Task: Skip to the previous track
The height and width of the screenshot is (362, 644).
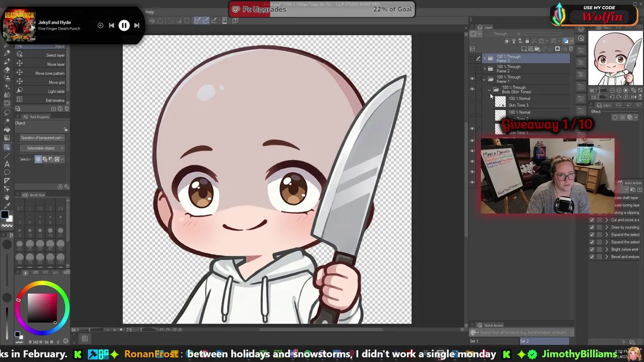Action: coord(111,25)
